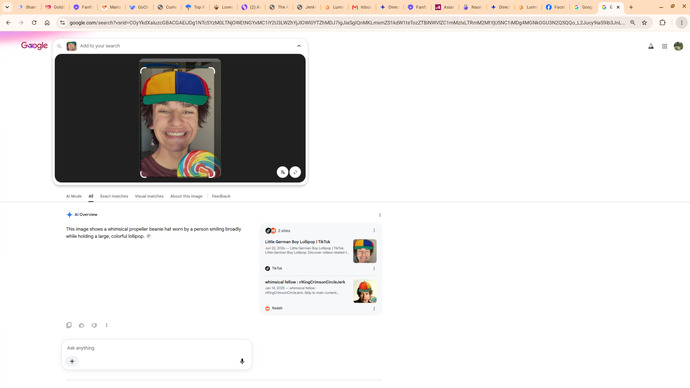Switch to the 'Asia' browser tab
The height and width of the screenshot is (388, 690).
[444, 7]
